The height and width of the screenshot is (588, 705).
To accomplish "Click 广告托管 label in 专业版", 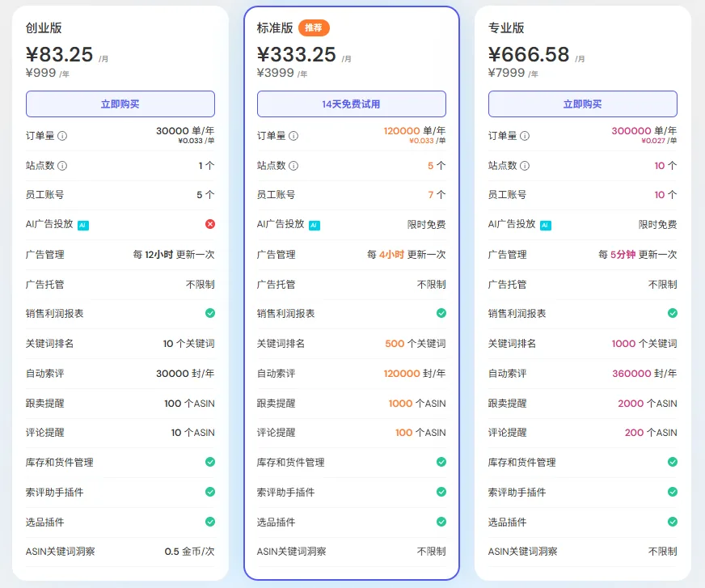I will click(x=507, y=285).
